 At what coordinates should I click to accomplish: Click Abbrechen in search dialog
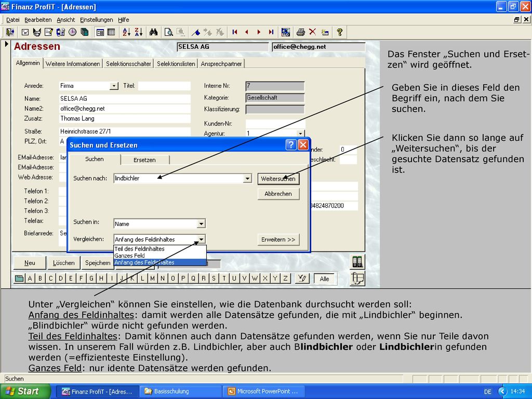click(278, 194)
